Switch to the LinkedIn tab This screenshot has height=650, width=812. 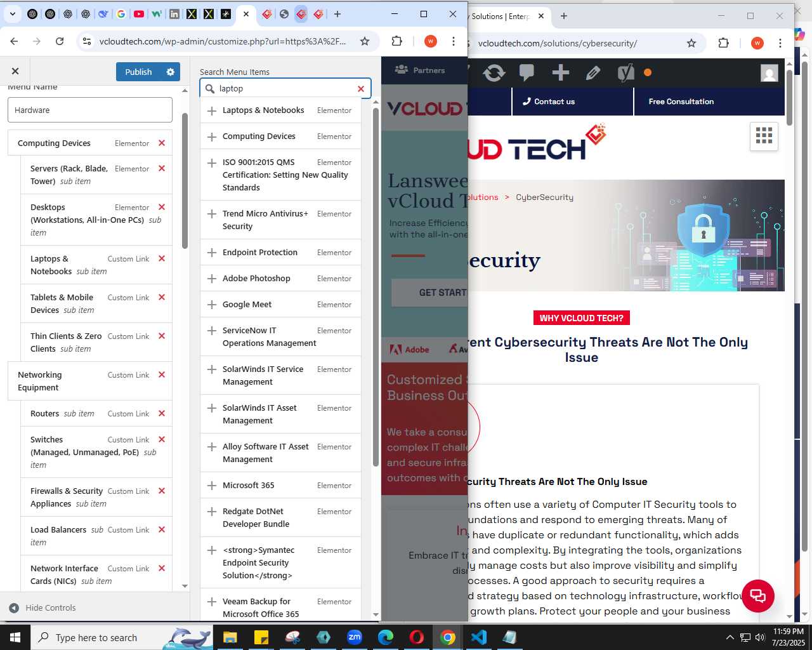(x=174, y=13)
